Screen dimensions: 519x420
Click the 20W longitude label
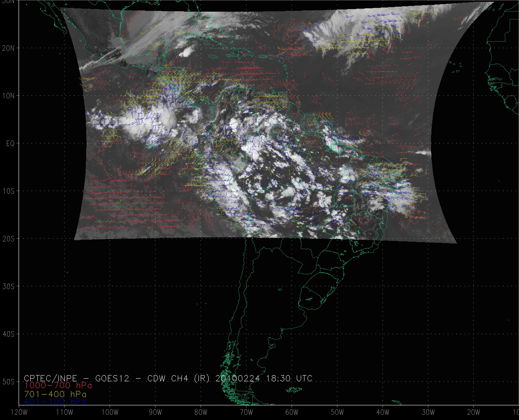[474, 412]
